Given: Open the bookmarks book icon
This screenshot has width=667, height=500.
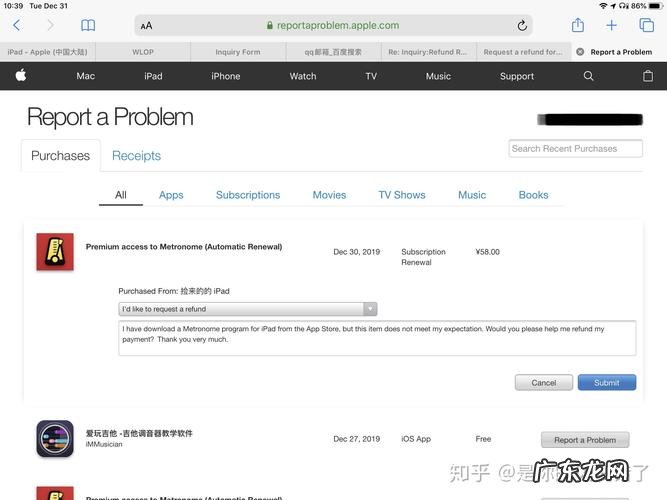Looking at the screenshot, I should (x=88, y=25).
